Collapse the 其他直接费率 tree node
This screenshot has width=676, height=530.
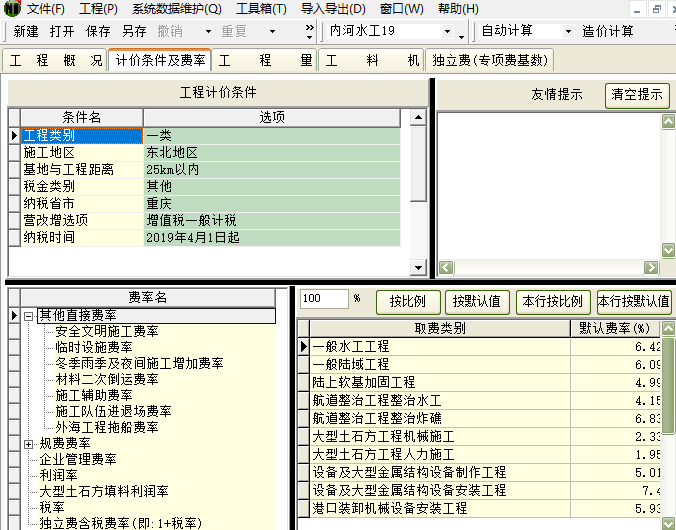(28, 316)
